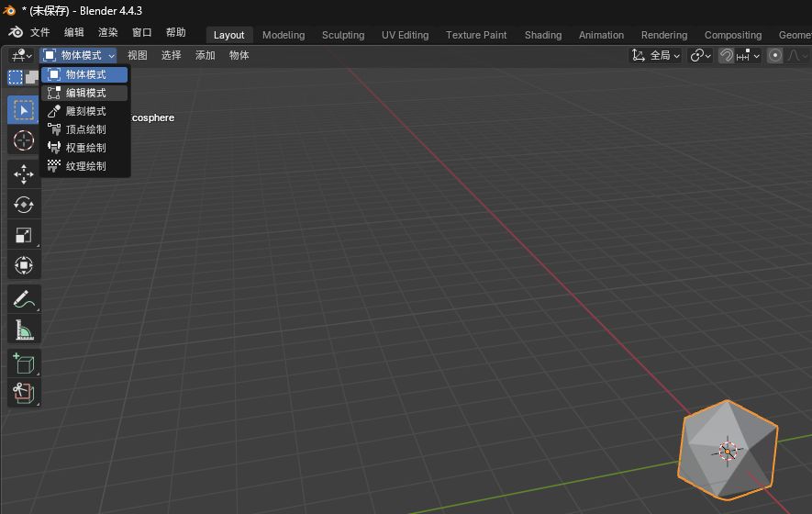Open the 全局 transform orientation dropdown
The height and width of the screenshot is (514, 812).
click(656, 55)
